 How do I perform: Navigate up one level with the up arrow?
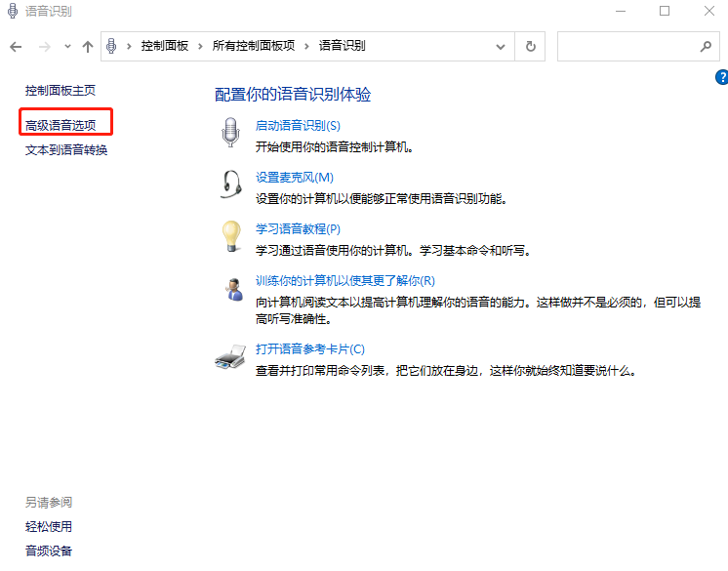click(88, 46)
